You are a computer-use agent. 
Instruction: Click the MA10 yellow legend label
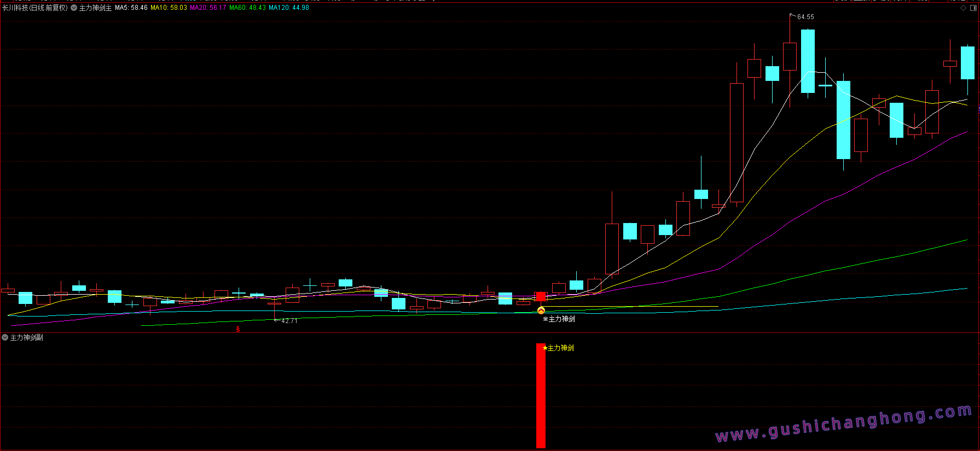[169, 8]
